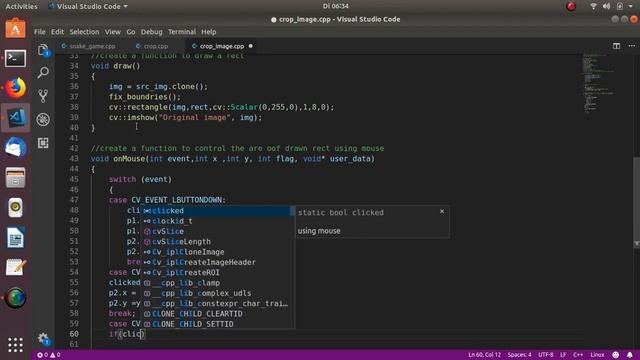The height and width of the screenshot is (360, 640).
Task: Open the feedback smiley in status bar
Action: [616, 355]
